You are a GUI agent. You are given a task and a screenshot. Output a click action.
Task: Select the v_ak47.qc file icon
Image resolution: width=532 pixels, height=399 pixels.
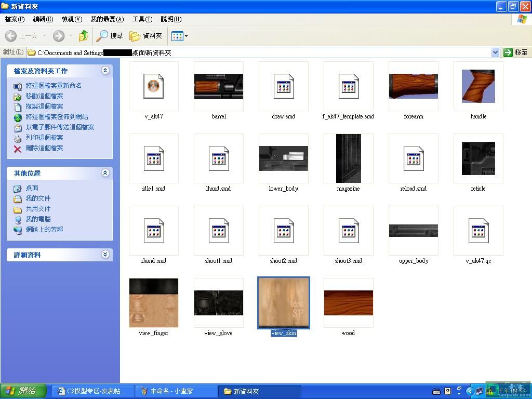(478, 231)
